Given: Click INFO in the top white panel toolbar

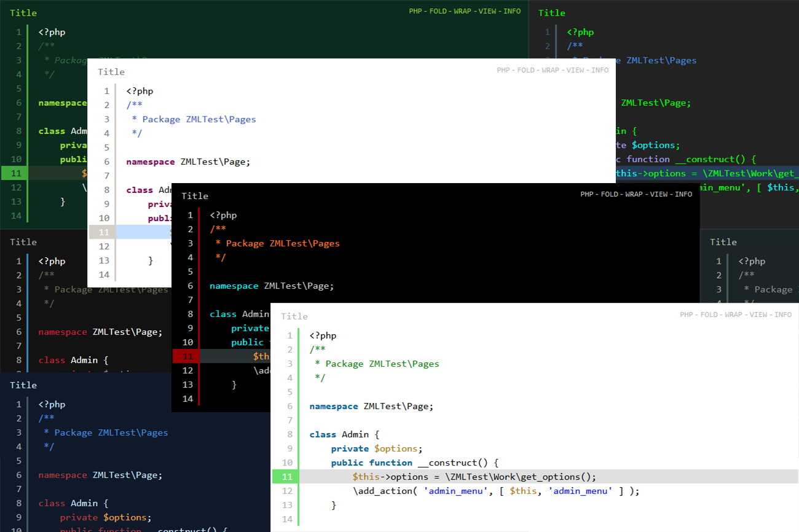Looking at the screenshot, I should [x=600, y=70].
